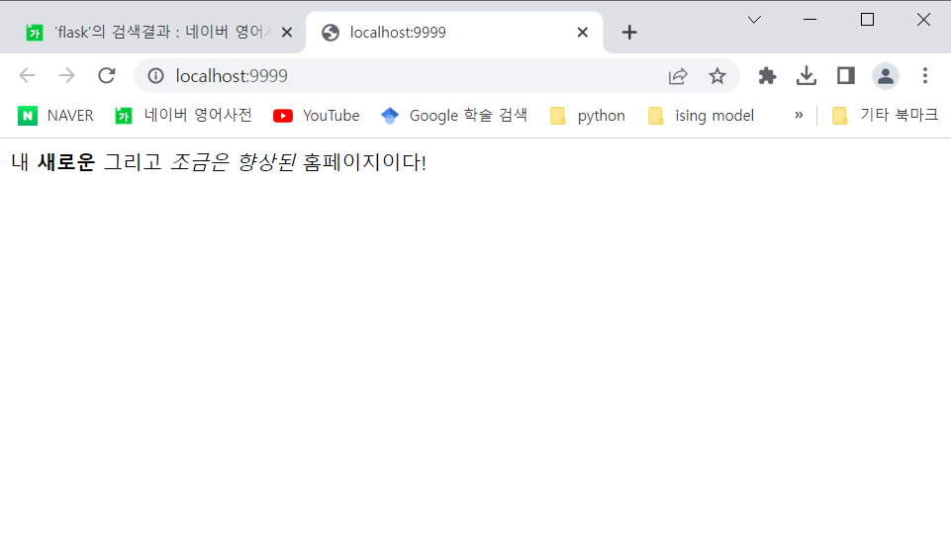951x560 pixels.
Task: Open the Extensions puzzle icon
Action: click(767, 76)
